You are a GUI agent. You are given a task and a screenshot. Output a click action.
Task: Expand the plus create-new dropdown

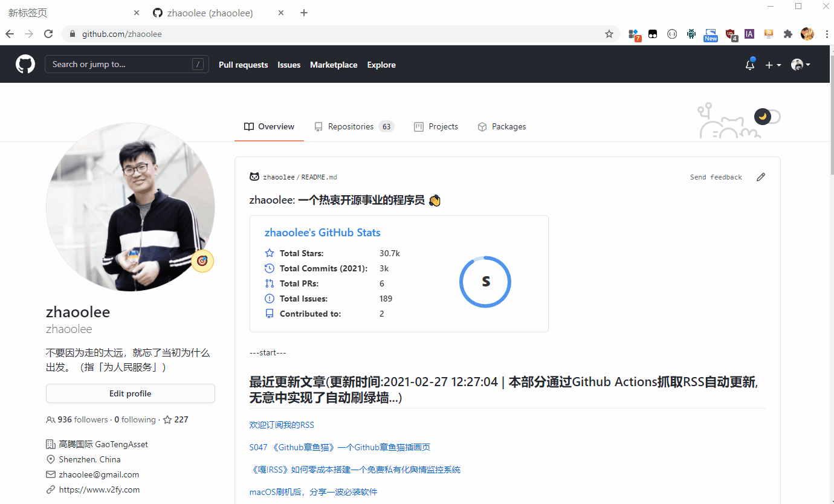(773, 65)
